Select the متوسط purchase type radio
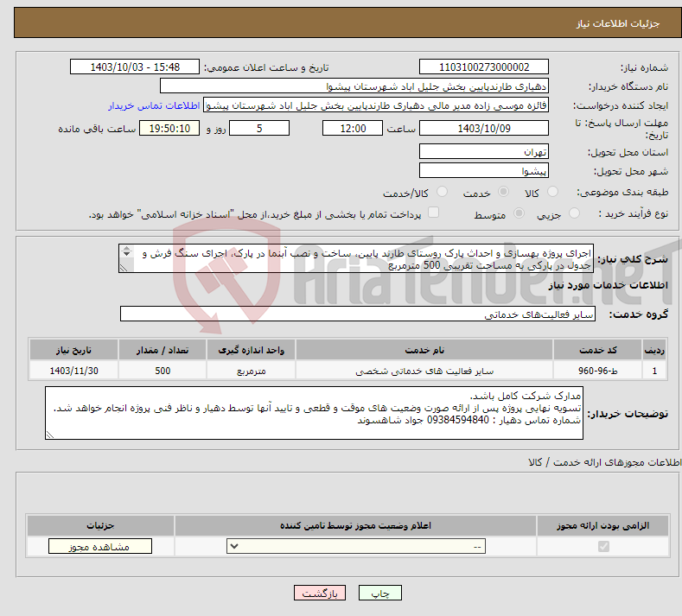The height and width of the screenshot is (616, 682). click(x=519, y=213)
